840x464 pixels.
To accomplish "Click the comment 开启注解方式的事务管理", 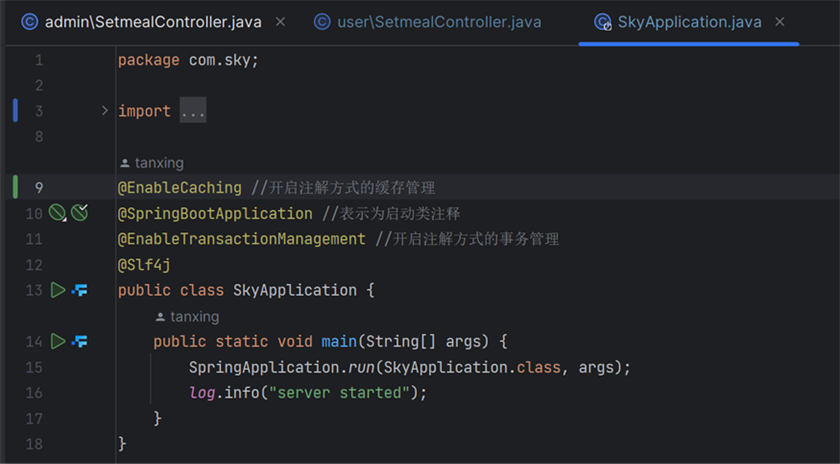I will coord(467,239).
